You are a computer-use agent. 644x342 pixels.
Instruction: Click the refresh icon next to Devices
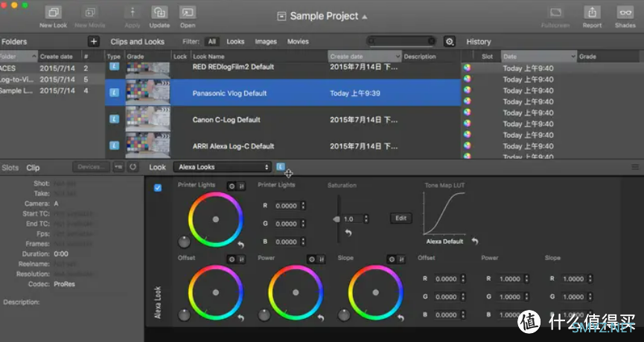point(133,167)
